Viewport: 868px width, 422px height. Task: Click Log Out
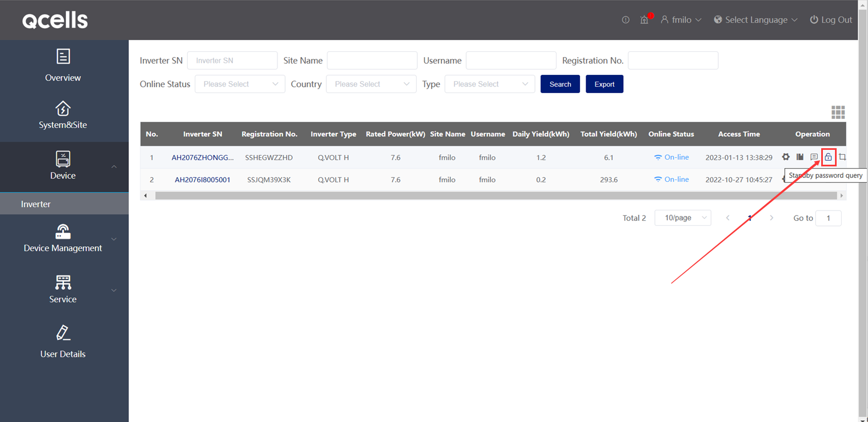point(831,20)
